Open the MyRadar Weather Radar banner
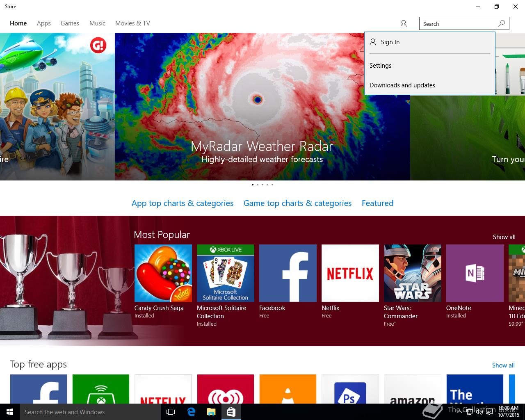This screenshot has height=420, width=525. [262, 107]
